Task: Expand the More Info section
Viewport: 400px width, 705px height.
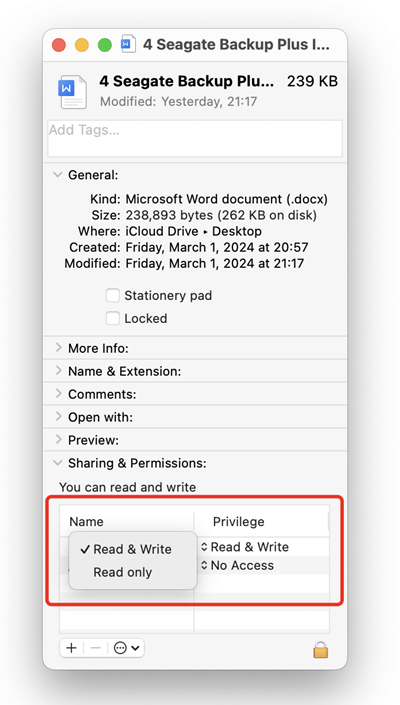Action: (58, 348)
